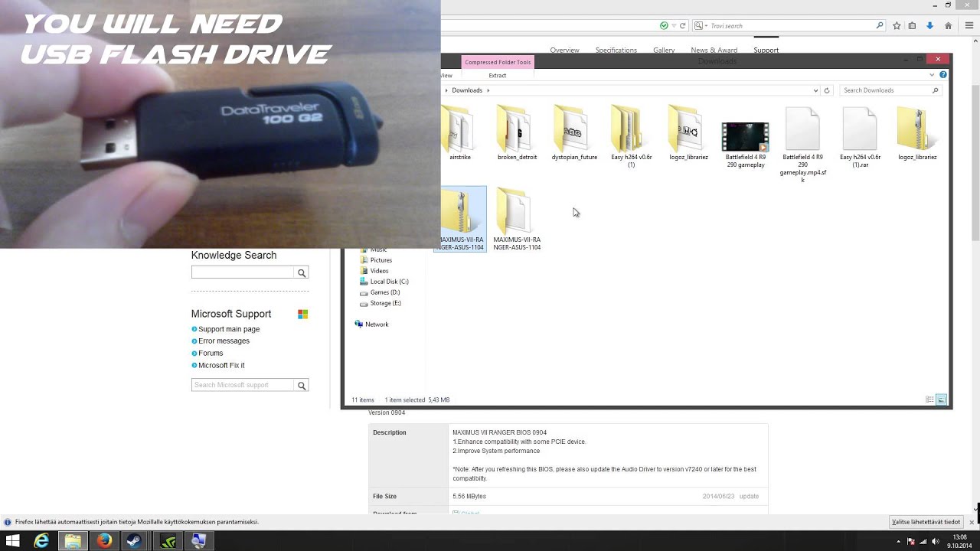Open Local Disk (C:) in navigation pane

pos(389,282)
